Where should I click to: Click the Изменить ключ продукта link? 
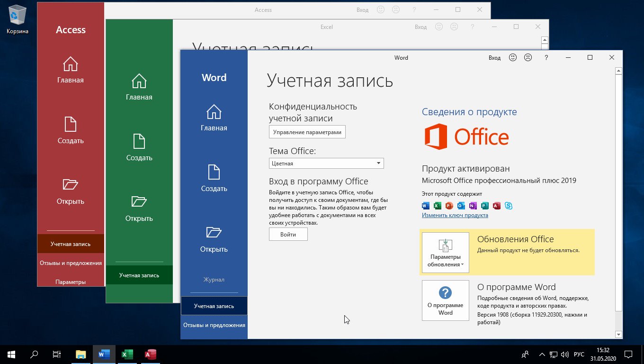tap(455, 215)
